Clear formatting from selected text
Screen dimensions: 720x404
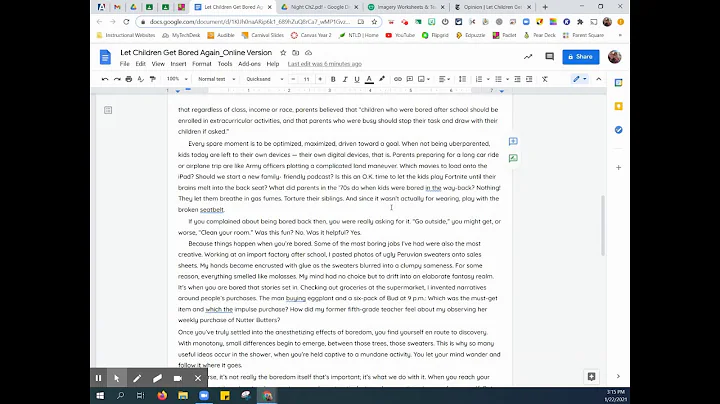(x=545, y=79)
